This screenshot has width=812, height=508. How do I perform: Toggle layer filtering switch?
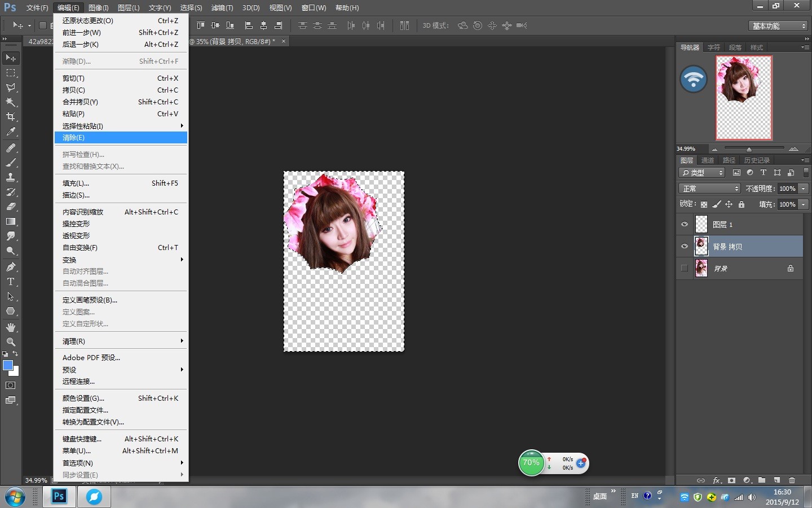(806, 173)
